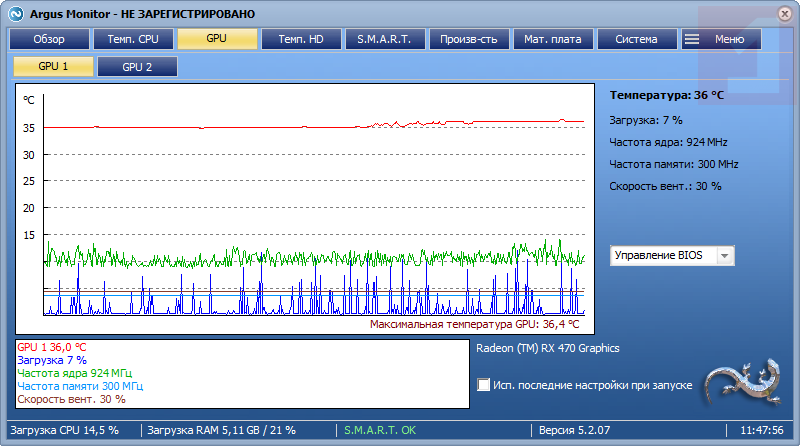Viewport: 800px width, 446px height.
Task: Click the 11:47:56 clock in status bar
Action: point(762,430)
